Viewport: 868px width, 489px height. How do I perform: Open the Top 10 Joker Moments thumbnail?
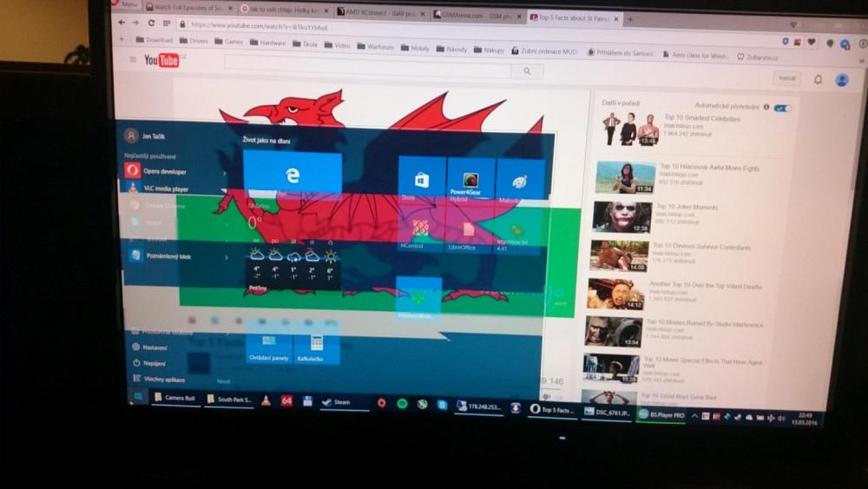point(621,216)
